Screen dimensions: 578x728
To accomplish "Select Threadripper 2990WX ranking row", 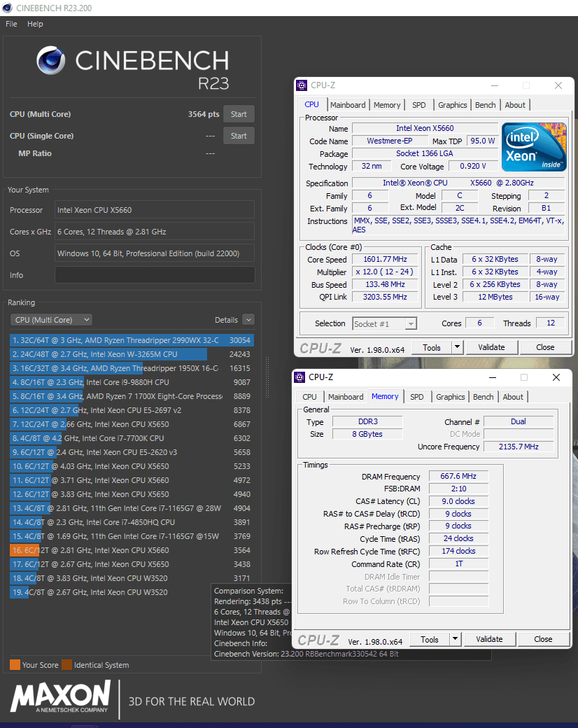I will coord(132,340).
